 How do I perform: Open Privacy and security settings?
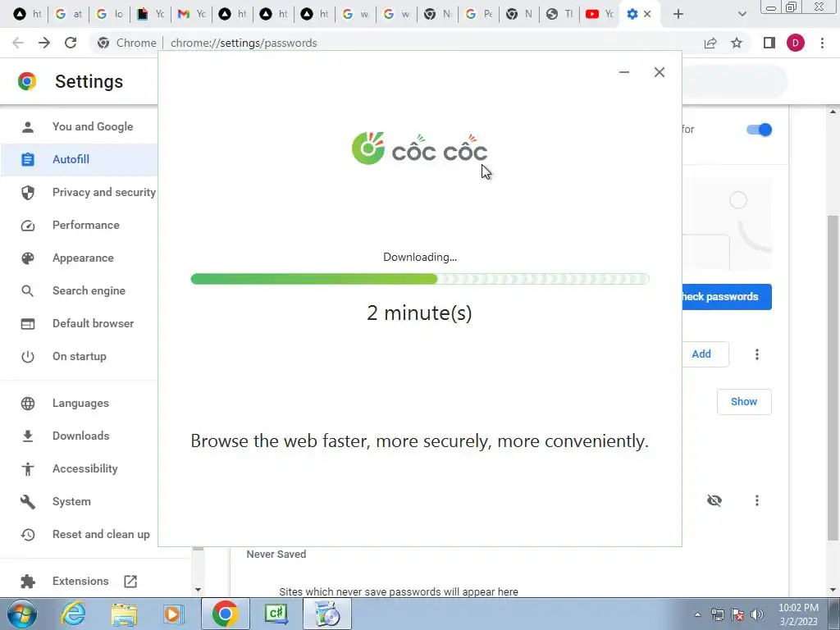(x=104, y=192)
